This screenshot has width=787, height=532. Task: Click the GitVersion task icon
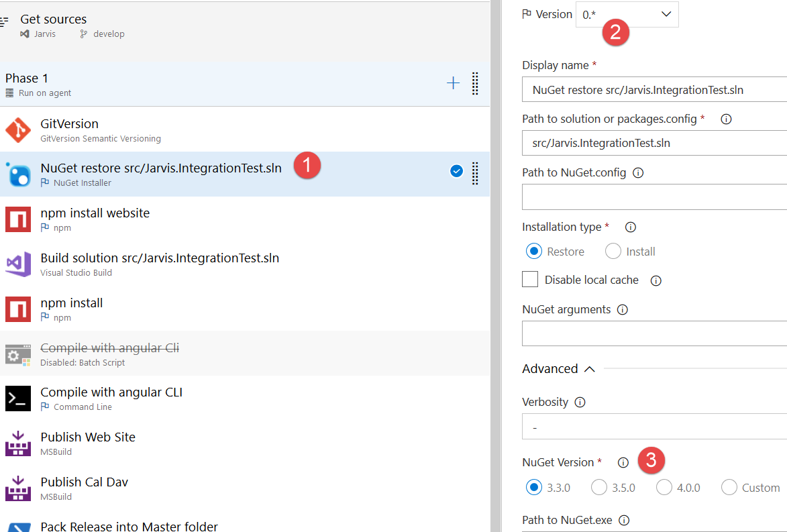[18, 130]
